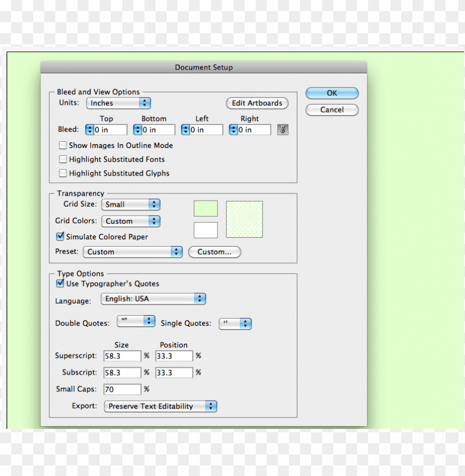Click the Right bleed input field
This screenshot has height=476, width=465.
(254, 130)
